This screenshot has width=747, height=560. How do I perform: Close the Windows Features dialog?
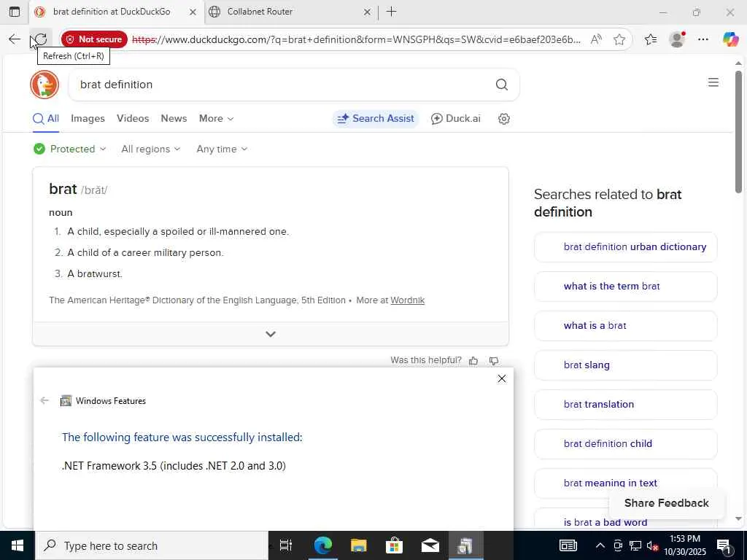(x=502, y=378)
